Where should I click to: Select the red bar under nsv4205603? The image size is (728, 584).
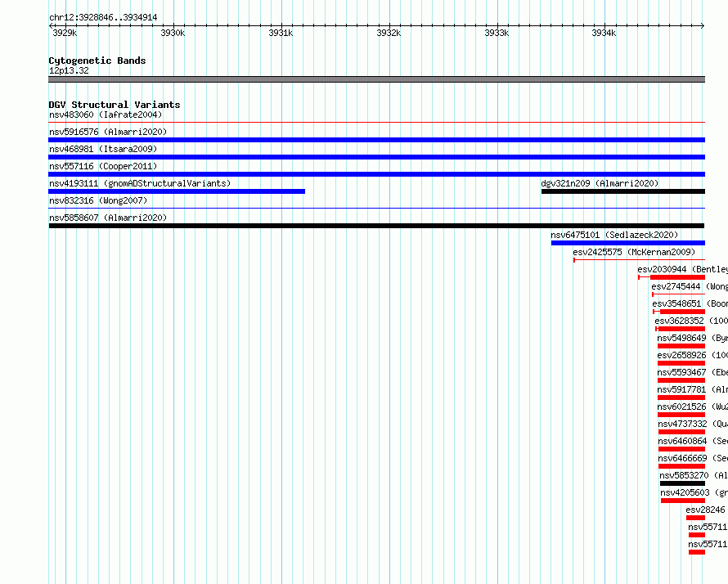pos(683,501)
